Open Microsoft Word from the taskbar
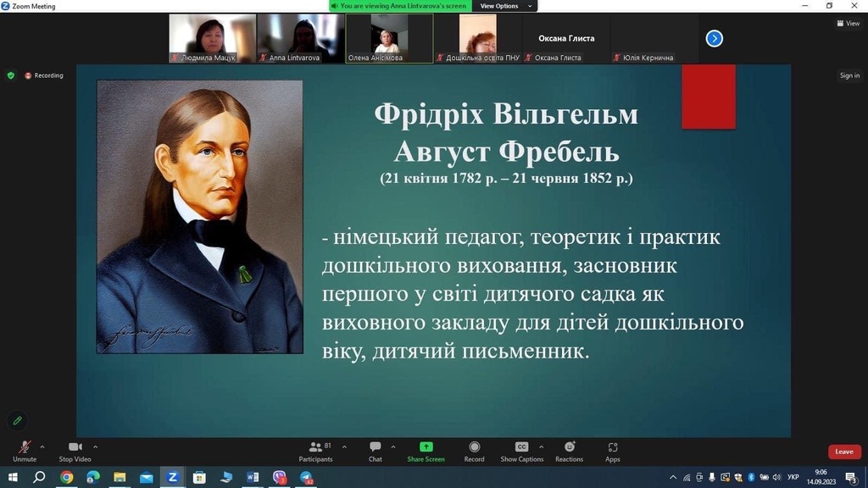868x488 pixels. click(x=253, y=478)
